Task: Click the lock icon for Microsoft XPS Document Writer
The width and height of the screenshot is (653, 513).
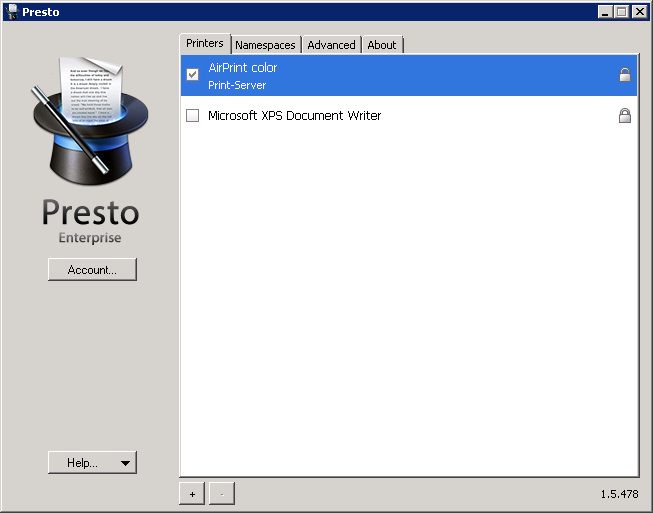Action: tap(625, 115)
